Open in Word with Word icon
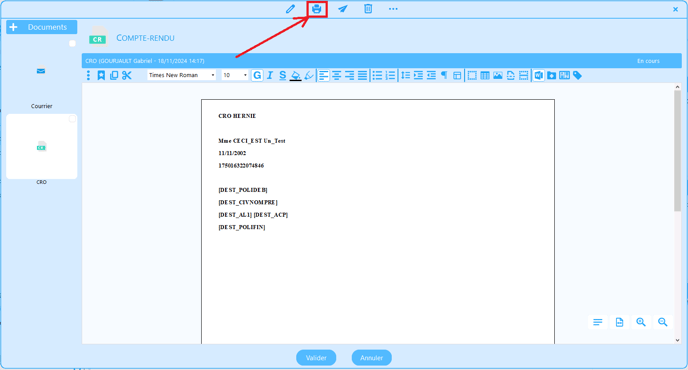 click(x=538, y=75)
